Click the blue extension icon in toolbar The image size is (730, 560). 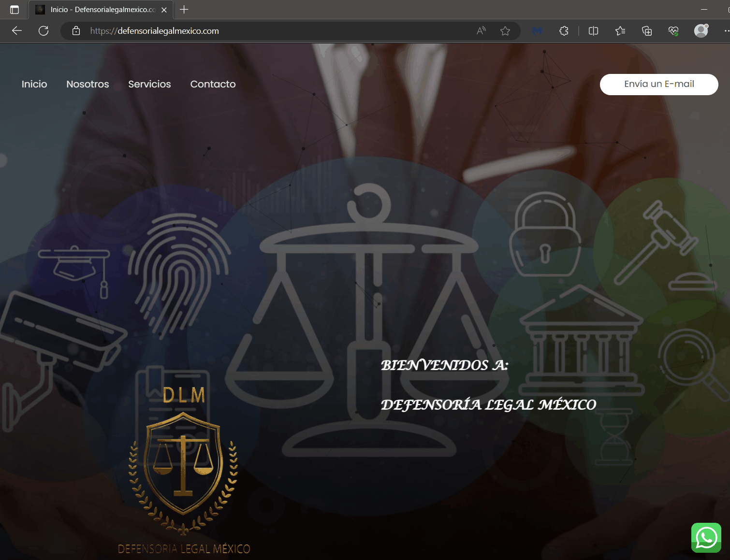537,31
